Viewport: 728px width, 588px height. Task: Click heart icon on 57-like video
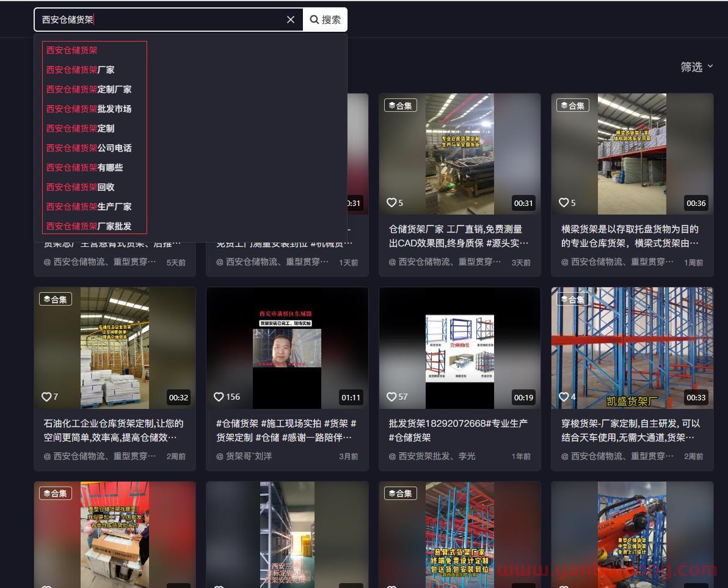coord(392,397)
